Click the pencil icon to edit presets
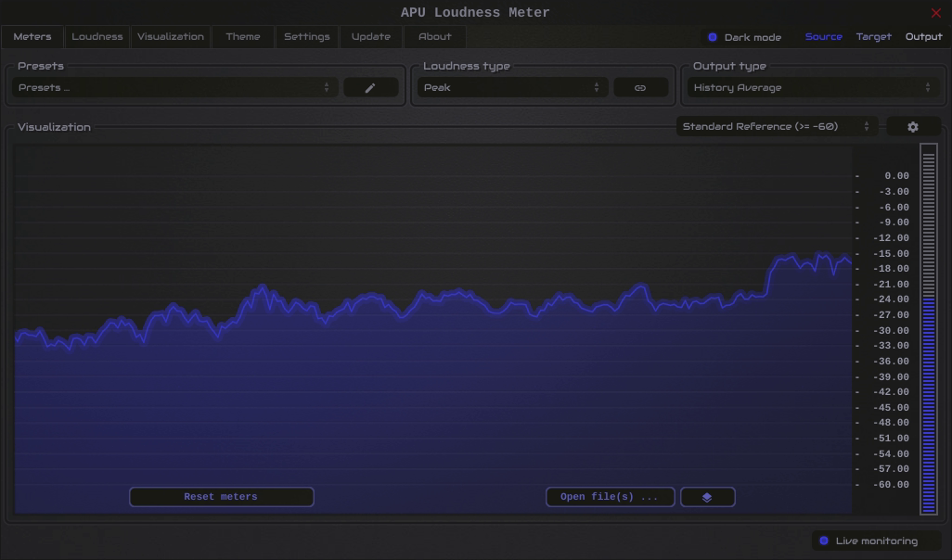The width and height of the screenshot is (952, 560). coord(370,88)
